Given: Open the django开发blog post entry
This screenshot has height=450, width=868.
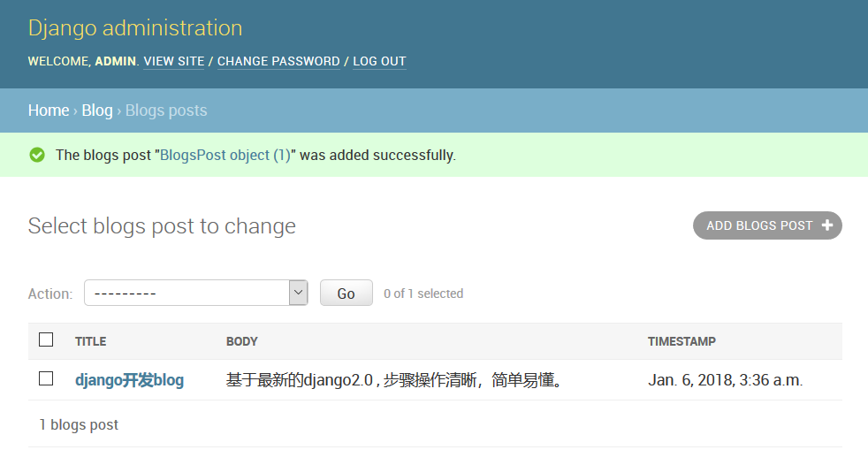Looking at the screenshot, I should pyautogui.click(x=129, y=380).
